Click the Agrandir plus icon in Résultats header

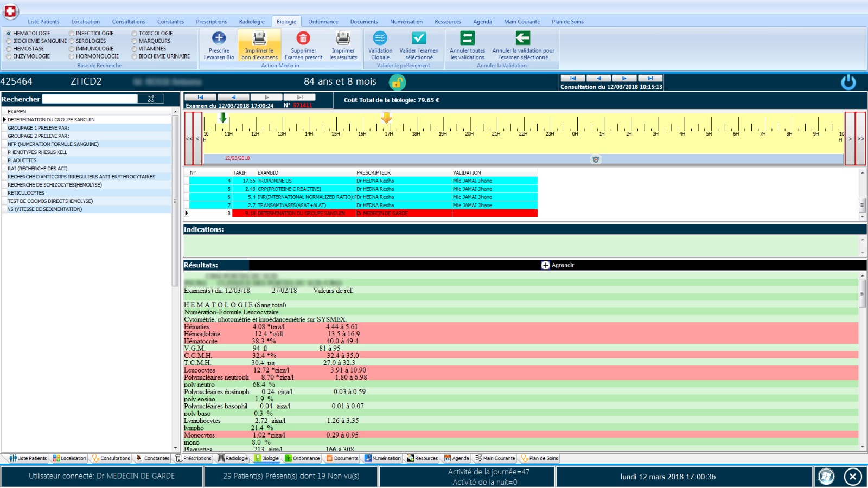click(545, 265)
